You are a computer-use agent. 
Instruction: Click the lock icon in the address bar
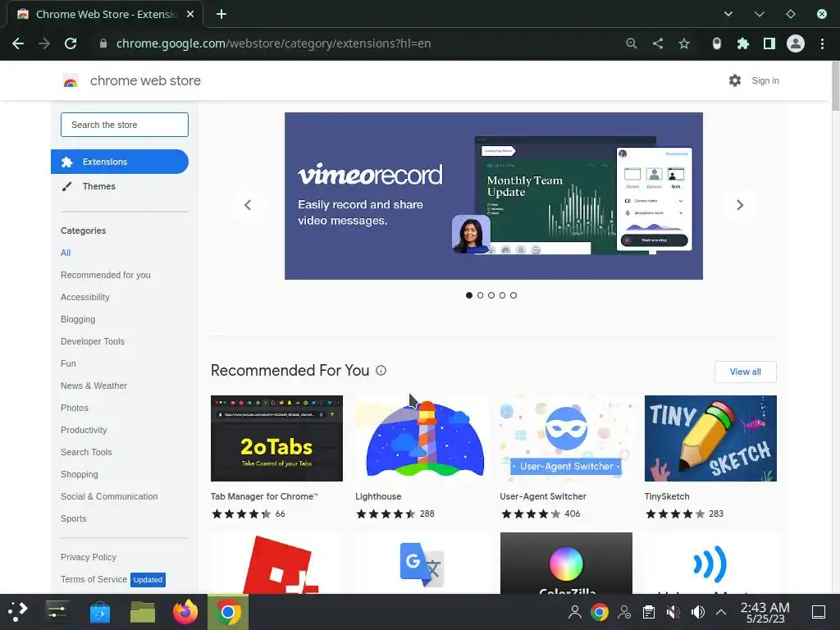(x=103, y=43)
